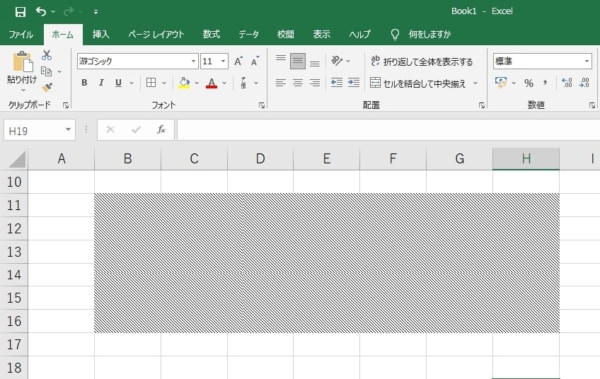Open the font name 游ゴシック dropdown
The image size is (600, 379).
(x=193, y=61)
